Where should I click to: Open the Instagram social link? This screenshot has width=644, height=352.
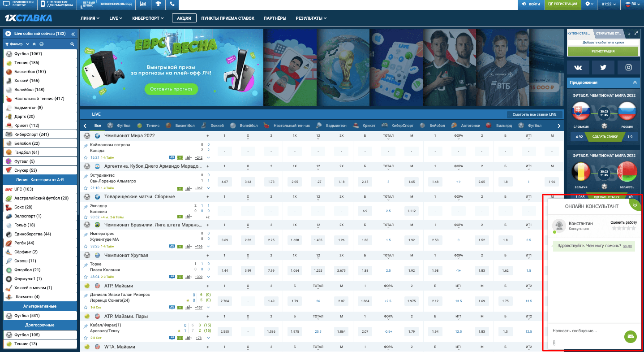[x=628, y=67]
